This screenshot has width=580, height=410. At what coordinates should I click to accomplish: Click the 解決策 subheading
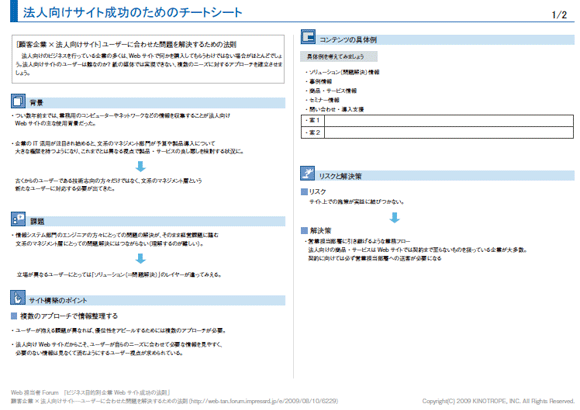coord(320,231)
